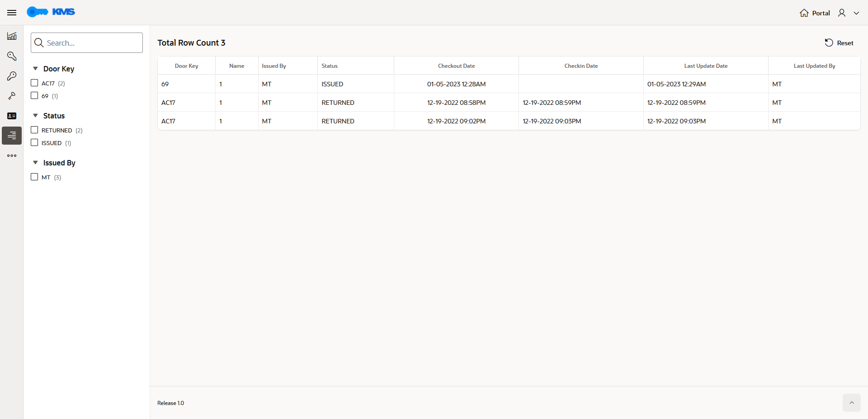The height and width of the screenshot is (419, 868).
Task: Open the hamburger navigation menu
Action: point(12,13)
